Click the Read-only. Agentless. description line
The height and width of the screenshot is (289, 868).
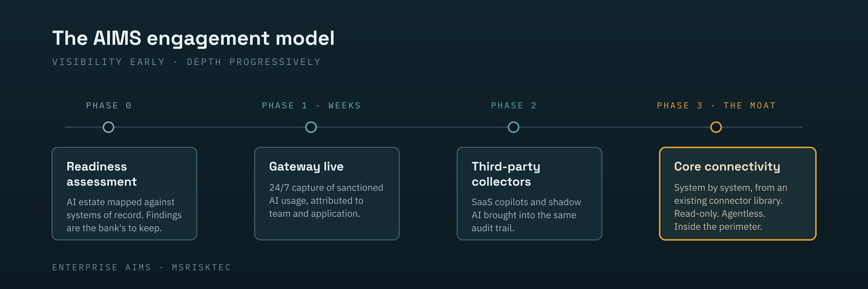(x=720, y=213)
